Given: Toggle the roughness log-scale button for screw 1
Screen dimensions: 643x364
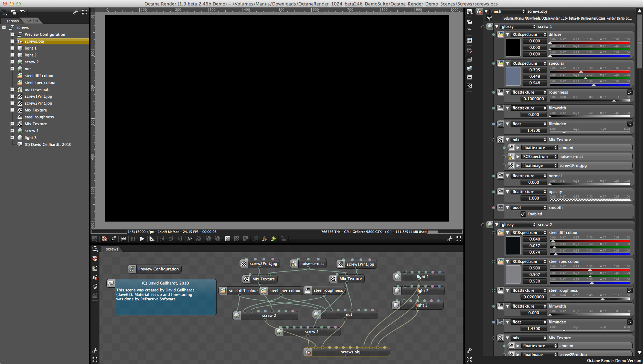Looking at the screenshot, I should (x=630, y=92).
